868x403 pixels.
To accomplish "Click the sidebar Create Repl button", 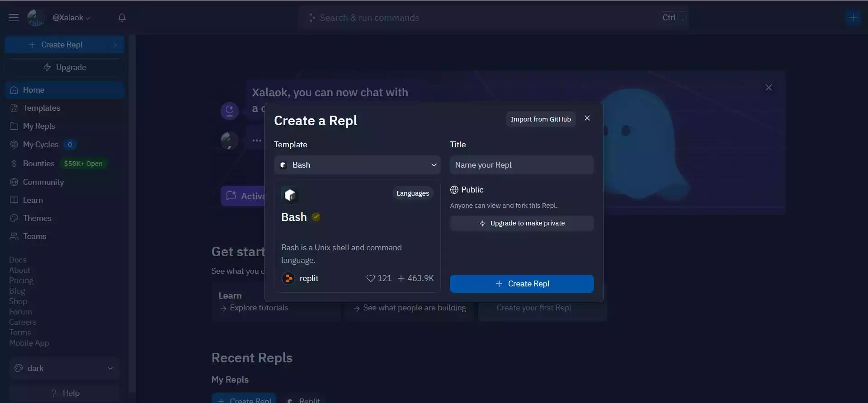I will [57, 45].
